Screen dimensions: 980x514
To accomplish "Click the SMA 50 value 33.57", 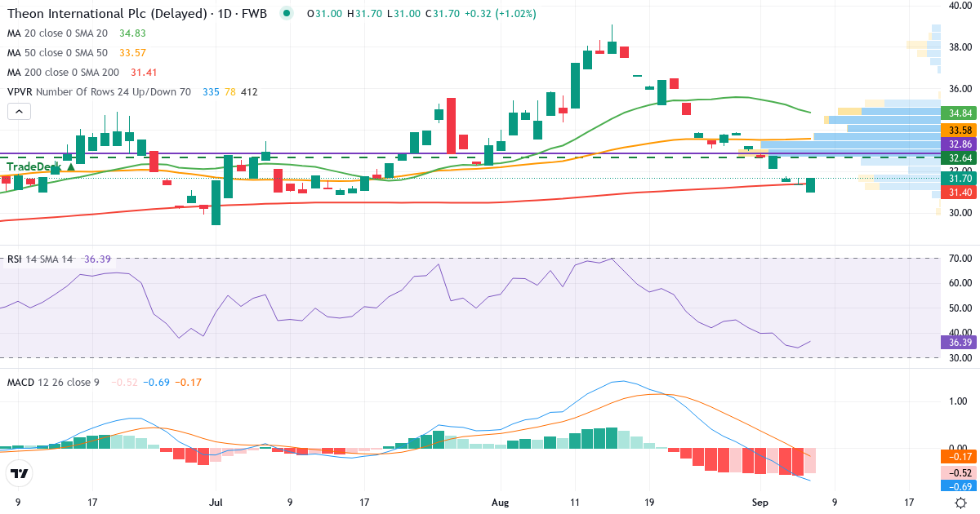I will coord(132,53).
